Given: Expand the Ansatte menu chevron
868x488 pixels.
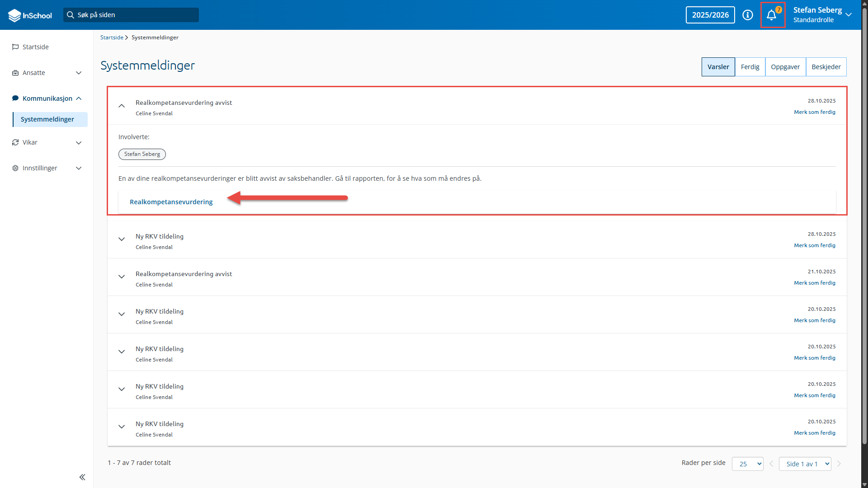Looking at the screenshot, I should (x=79, y=73).
